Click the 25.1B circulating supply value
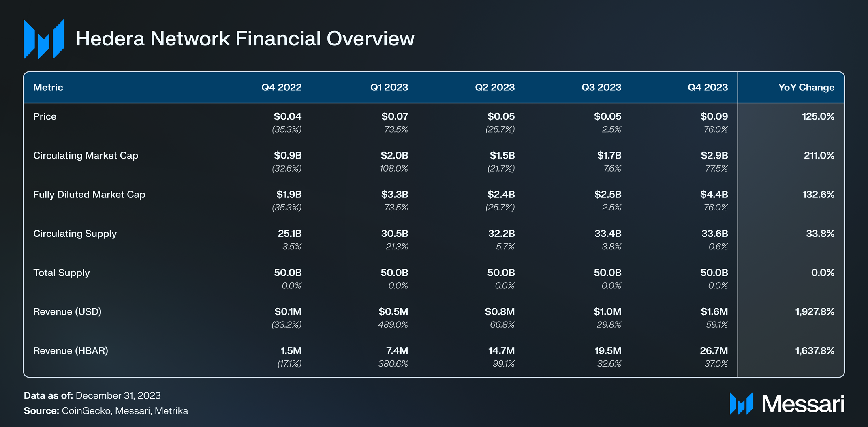868x427 pixels. (290, 234)
